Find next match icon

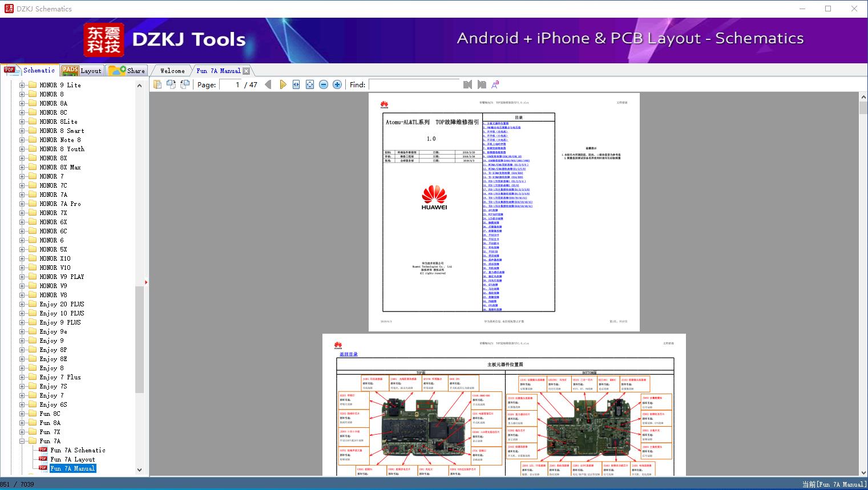click(x=482, y=84)
